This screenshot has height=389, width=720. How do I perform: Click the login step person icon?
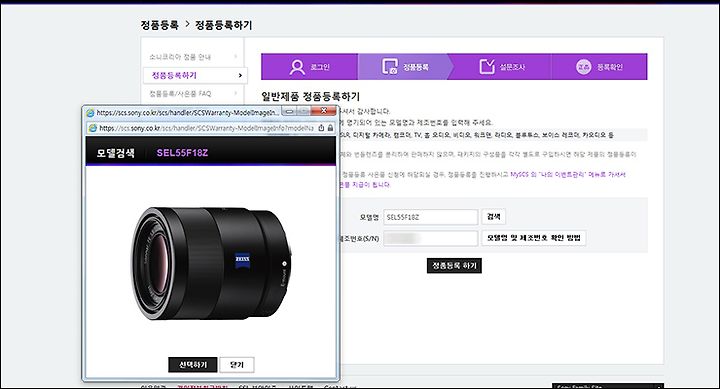click(297, 67)
